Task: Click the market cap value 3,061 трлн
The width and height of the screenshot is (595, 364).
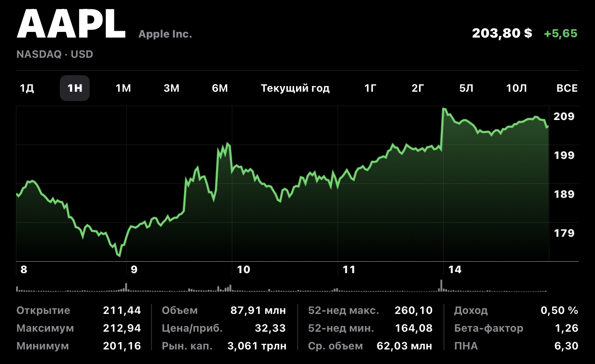Action: coord(257,346)
